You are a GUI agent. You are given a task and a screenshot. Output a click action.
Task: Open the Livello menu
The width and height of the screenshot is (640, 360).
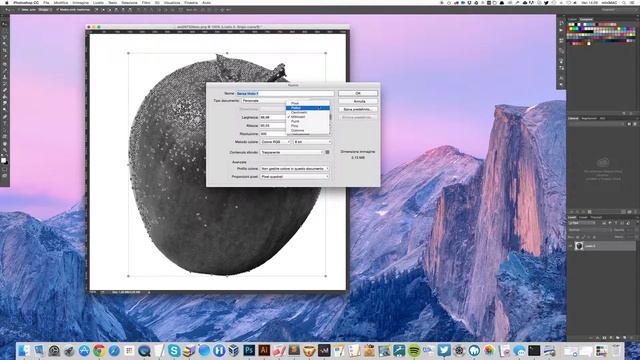[x=98, y=2]
